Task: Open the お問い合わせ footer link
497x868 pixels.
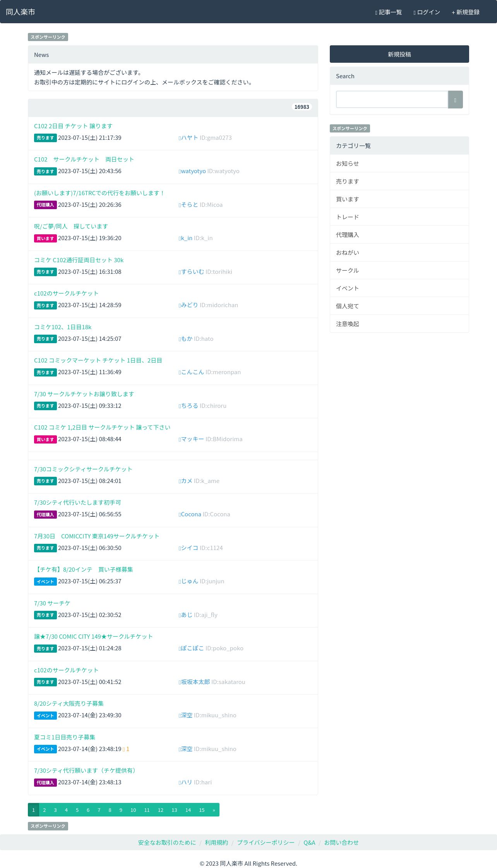Action: (x=341, y=842)
